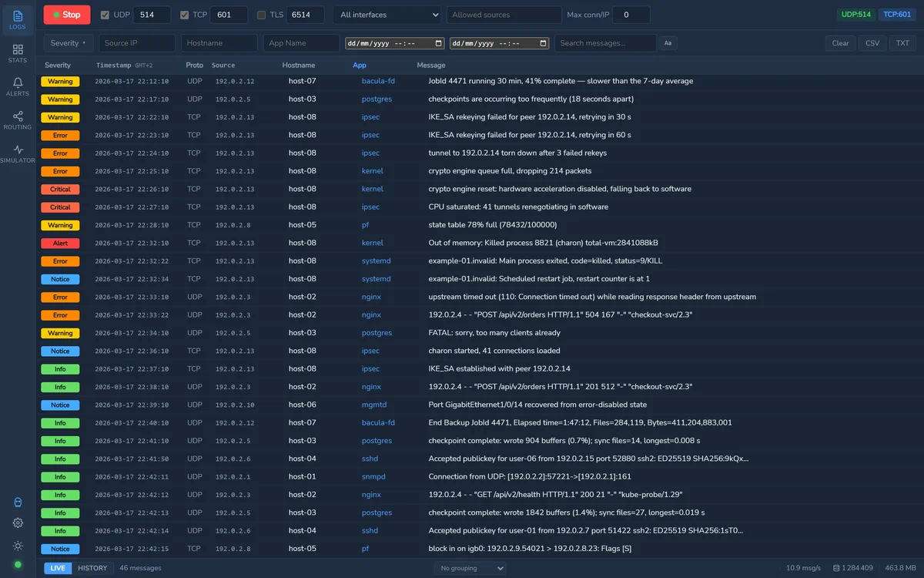Sort by App column header
Image resolution: width=924 pixels, height=578 pixels.
click(x=360, y=66)
